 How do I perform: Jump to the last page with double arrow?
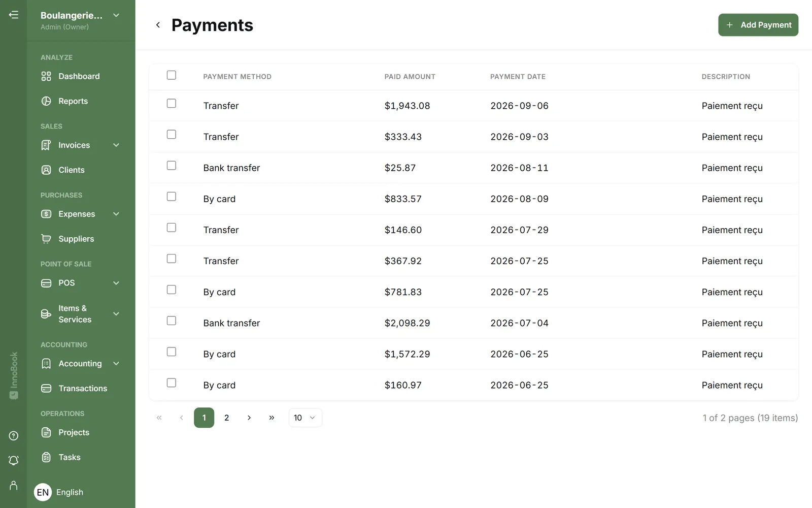point(272,418)
